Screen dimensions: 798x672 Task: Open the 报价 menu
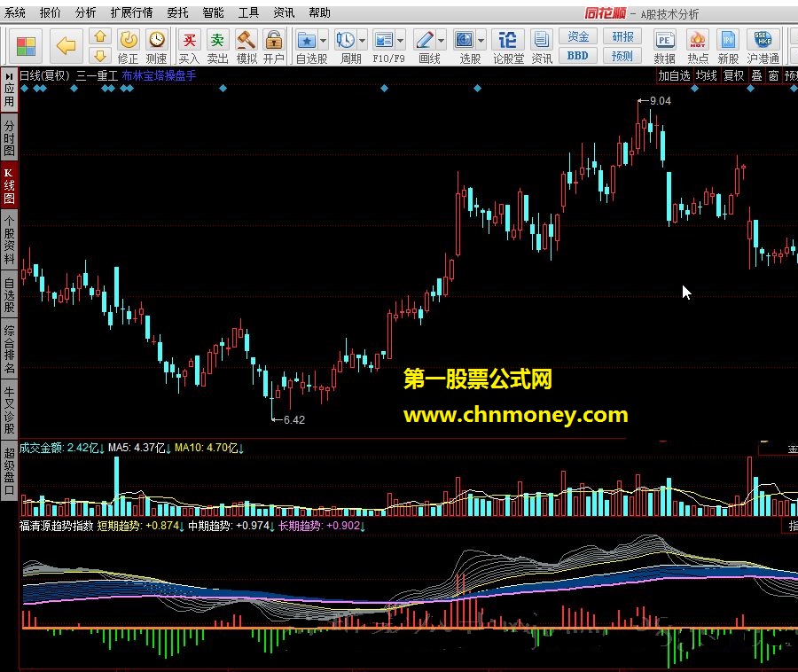[x=50, y=12]
